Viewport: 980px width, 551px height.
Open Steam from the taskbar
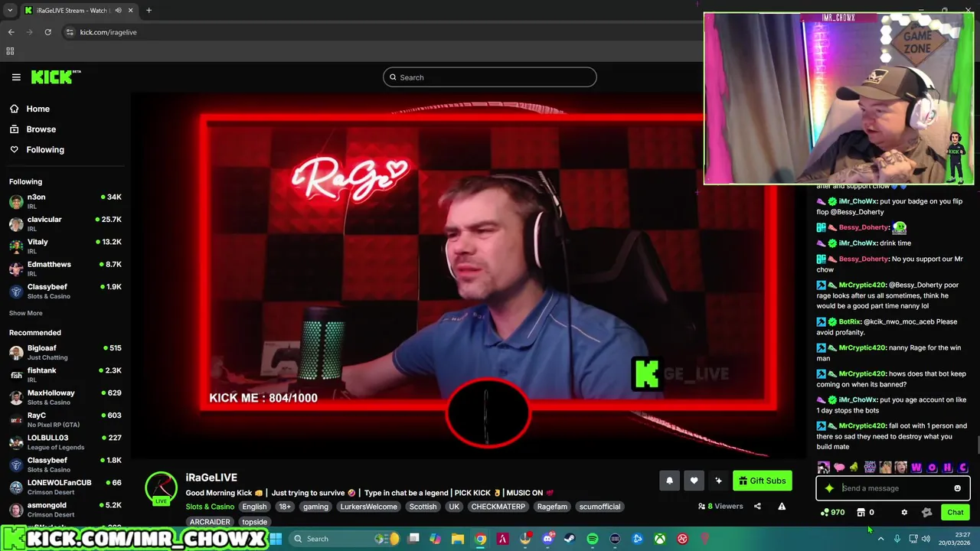tap(570, 539)
